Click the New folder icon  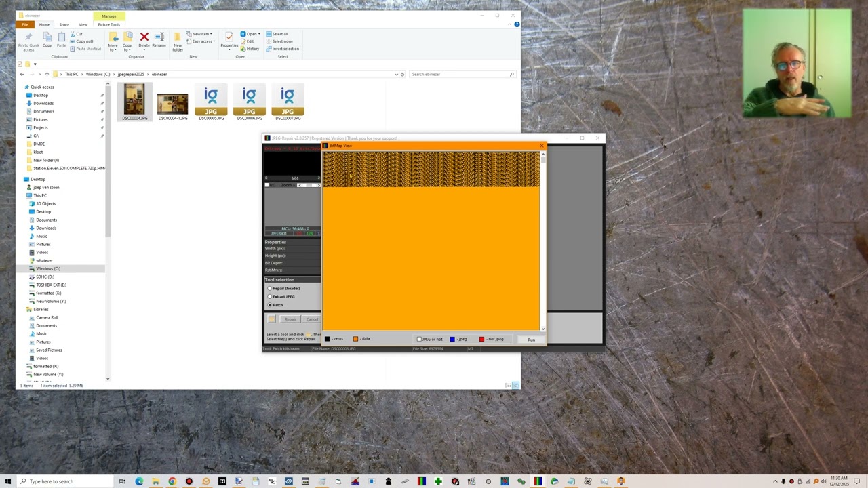tap(177, 37)
